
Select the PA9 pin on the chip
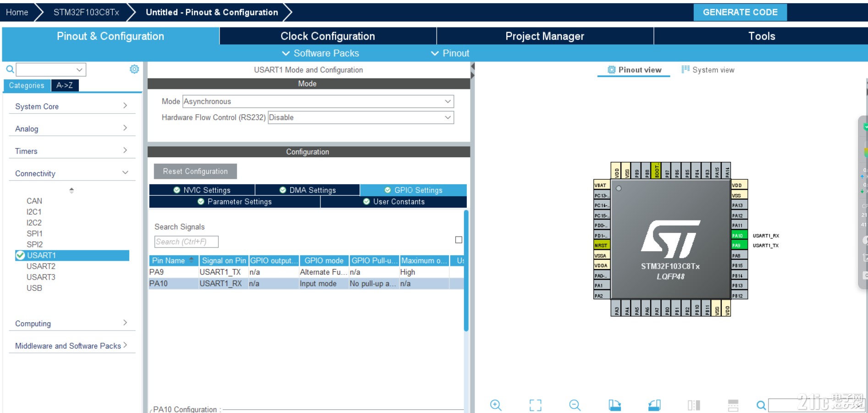pyautogui.click(x=739, y=245)
